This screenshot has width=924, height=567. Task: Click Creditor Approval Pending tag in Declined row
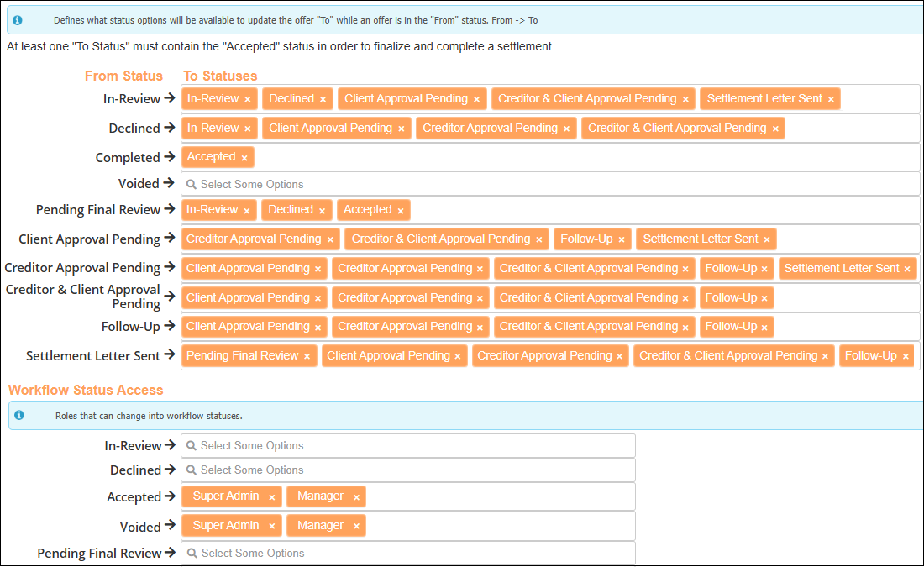490,129
